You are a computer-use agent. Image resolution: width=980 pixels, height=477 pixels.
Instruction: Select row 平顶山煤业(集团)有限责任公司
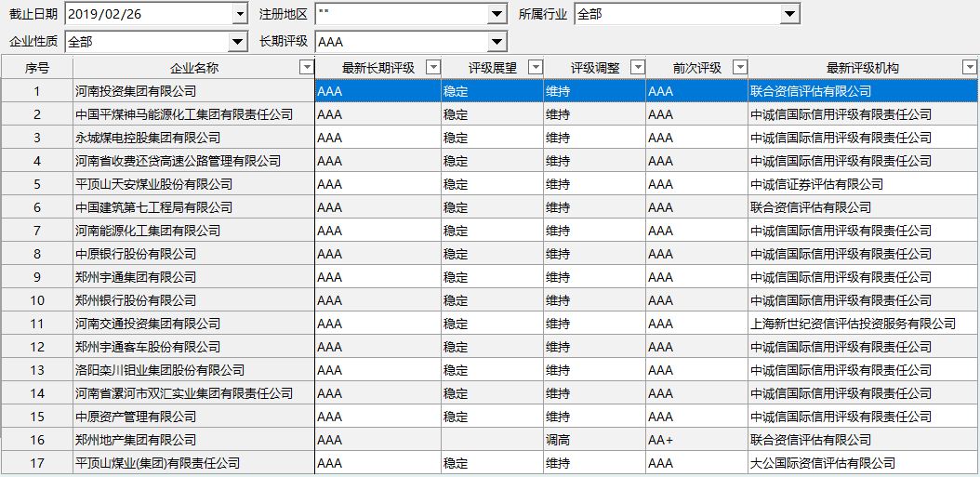490,463
